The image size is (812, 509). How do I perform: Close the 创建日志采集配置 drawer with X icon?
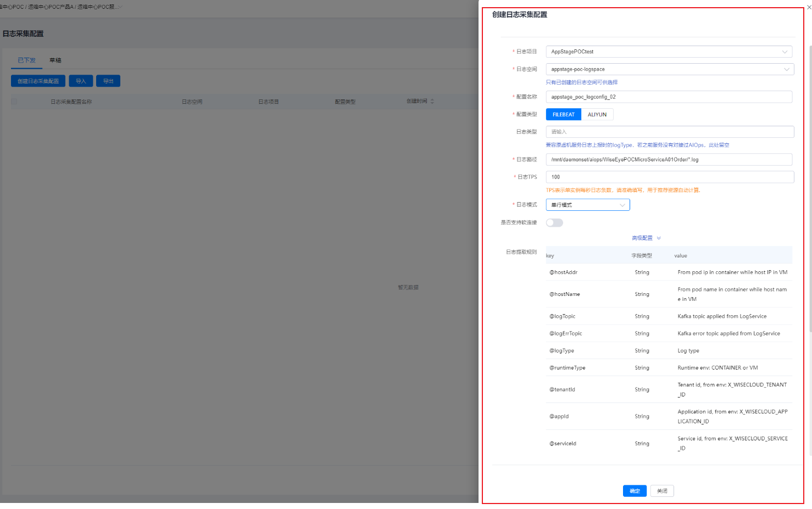point(809,7)
